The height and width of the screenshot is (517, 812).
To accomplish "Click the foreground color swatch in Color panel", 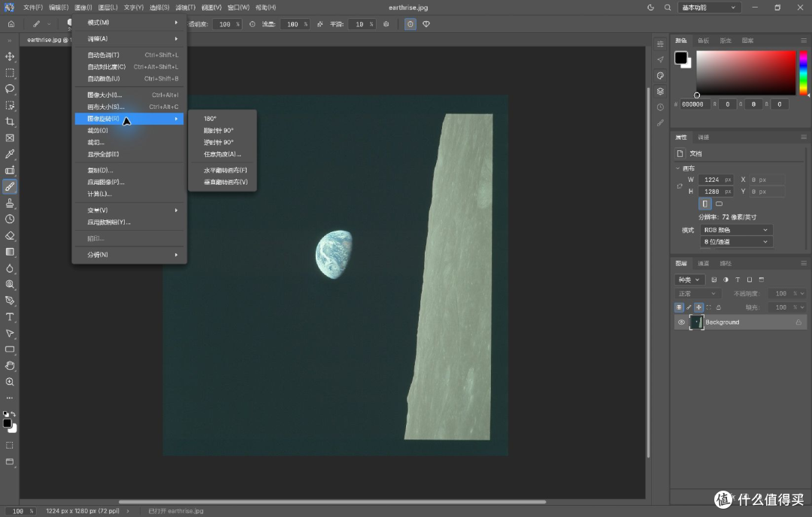I will point(680,58).
